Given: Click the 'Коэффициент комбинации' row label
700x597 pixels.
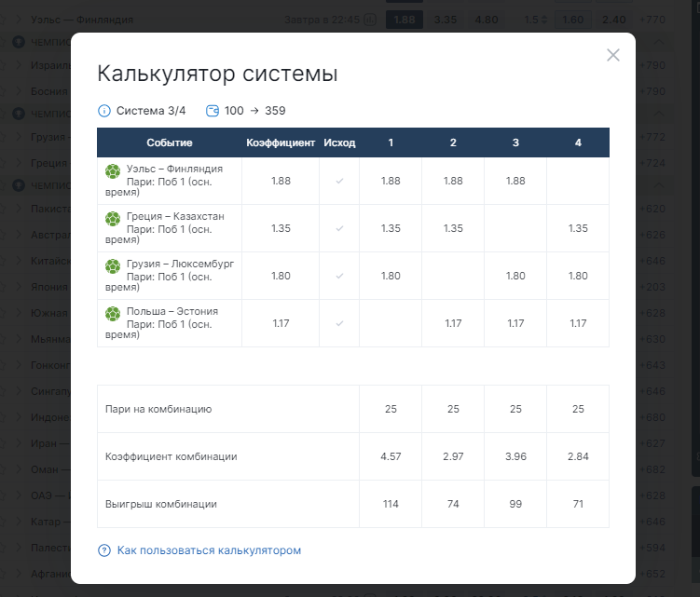Looking at the screenshot, I should coord(171,456).
